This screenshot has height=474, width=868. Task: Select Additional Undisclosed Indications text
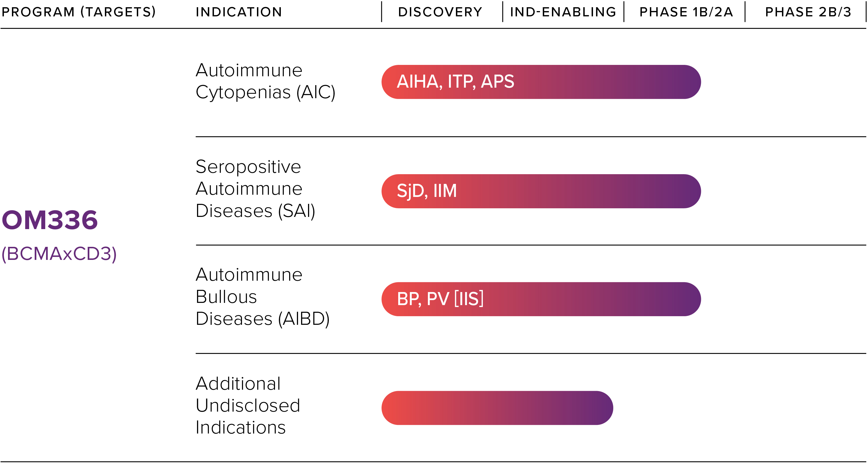click(248, 405)
